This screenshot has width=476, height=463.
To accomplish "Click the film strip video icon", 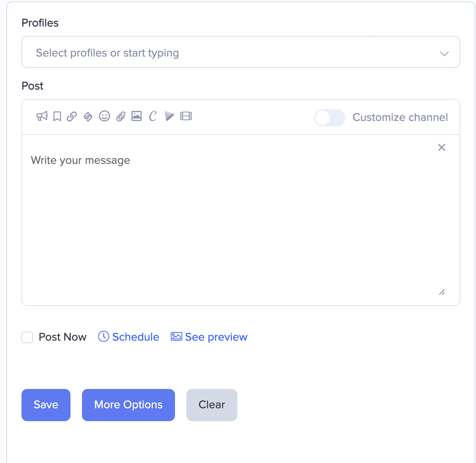I will [186, 116].
